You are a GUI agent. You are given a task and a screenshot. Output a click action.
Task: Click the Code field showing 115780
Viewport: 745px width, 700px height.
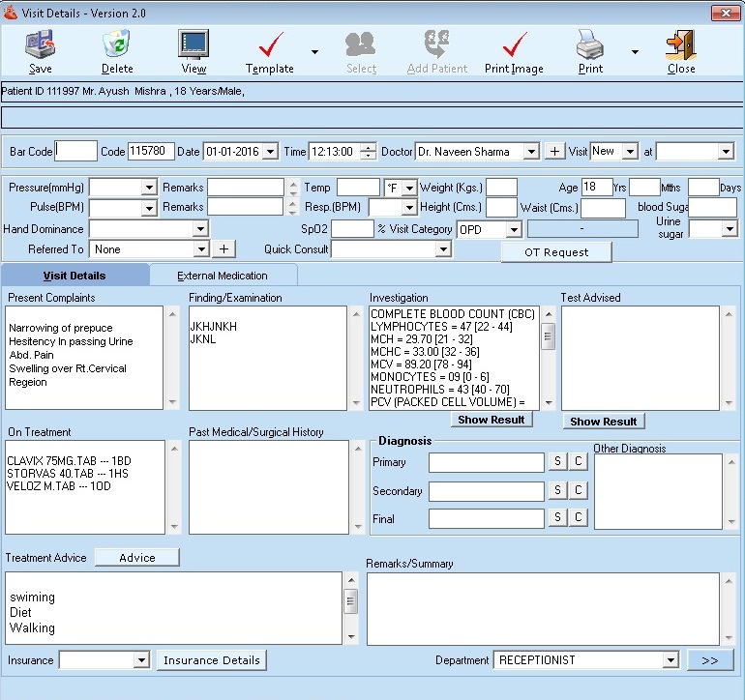(151, 152)
